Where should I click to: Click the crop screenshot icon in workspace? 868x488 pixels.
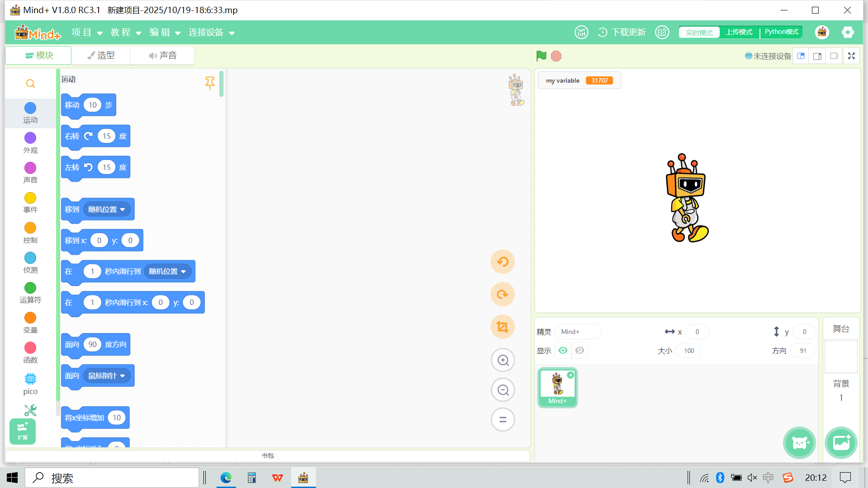pyautogui.click(x=503, y=327)
